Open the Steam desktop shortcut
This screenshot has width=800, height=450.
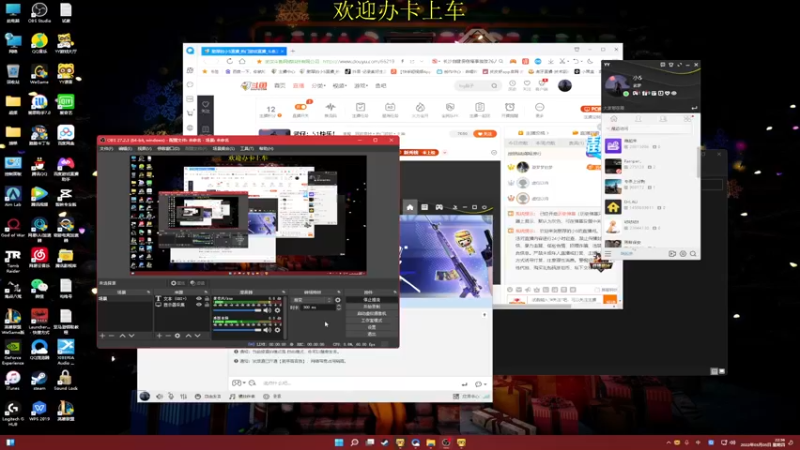[39, 380]
